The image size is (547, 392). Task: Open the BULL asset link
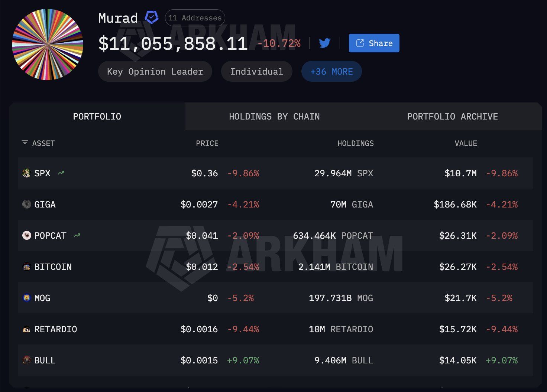(45, 360)
